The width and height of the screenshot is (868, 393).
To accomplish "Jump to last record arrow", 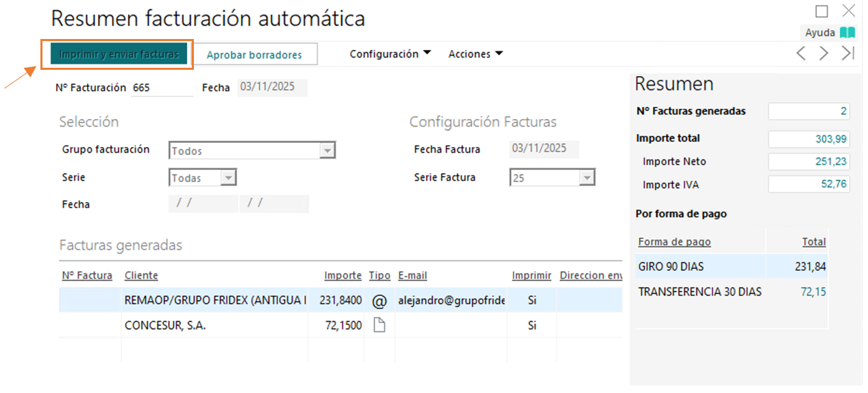I will (x=848, y=53).
